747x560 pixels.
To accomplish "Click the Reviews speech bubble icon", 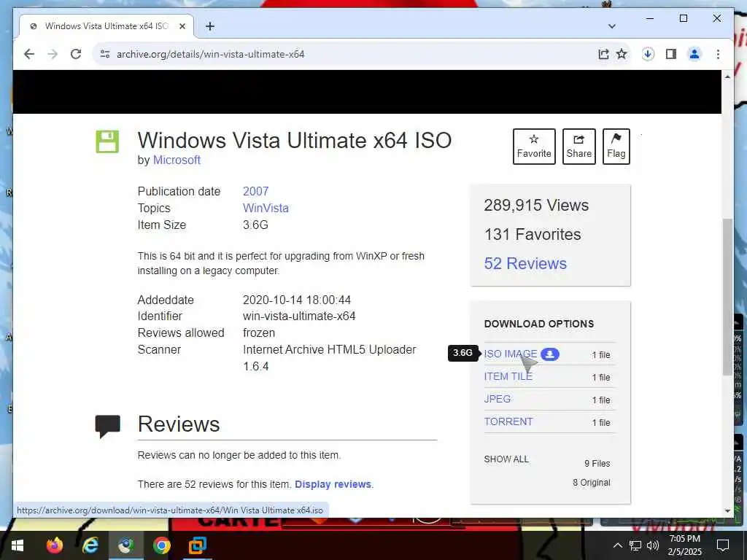I will tap(108, 426).
